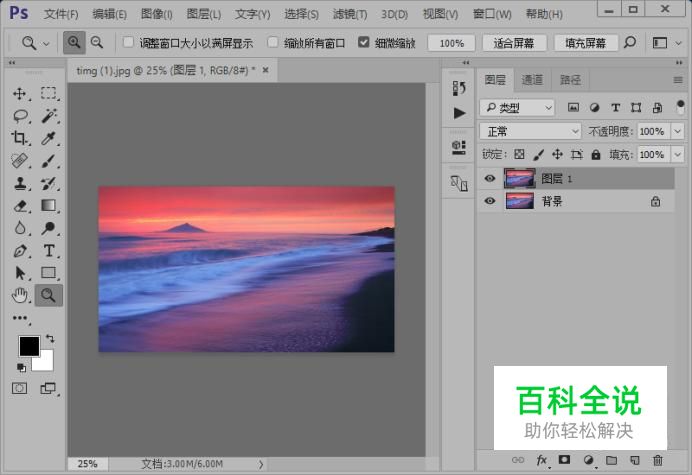Expand the status bar info arrow
Screen dimensions: 692x475
(261, 464)
